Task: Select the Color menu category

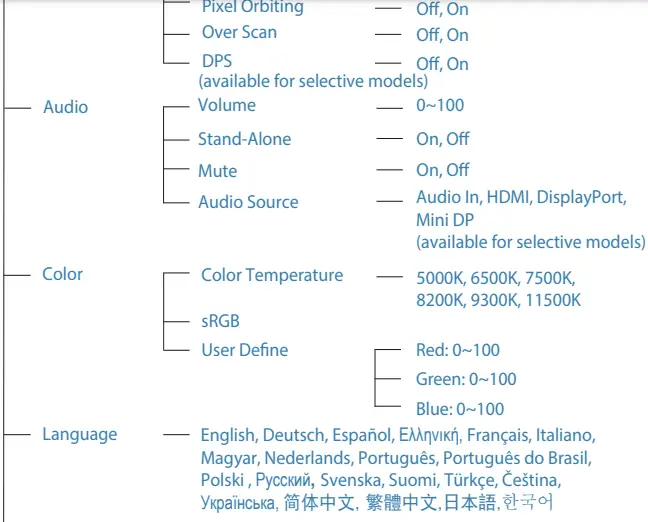Action: click(x=62, y=274)
